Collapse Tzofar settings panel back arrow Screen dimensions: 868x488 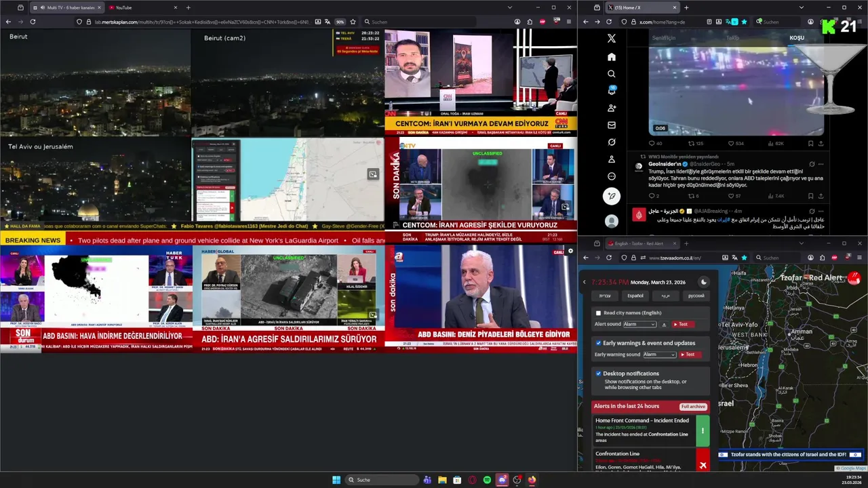[x=585, y=282]
